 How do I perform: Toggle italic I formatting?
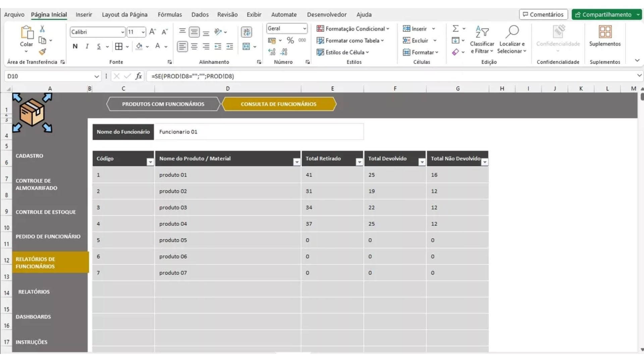[x=87, y=46]
